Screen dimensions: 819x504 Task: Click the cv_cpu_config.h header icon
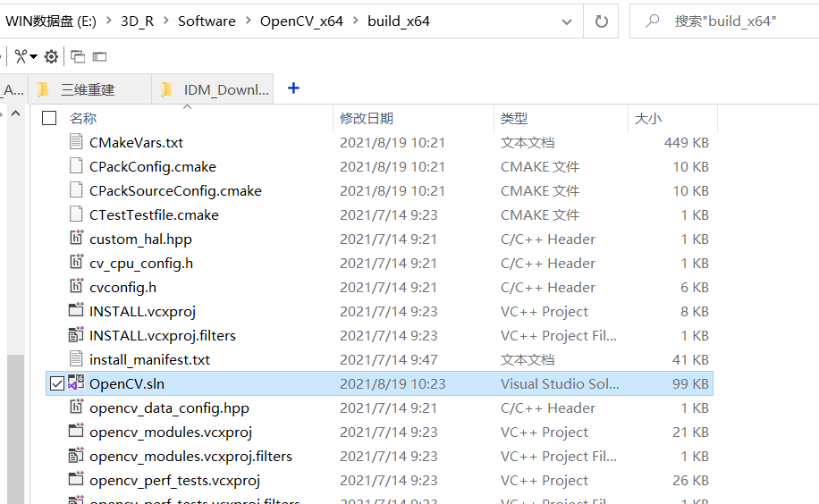[x=76, y=262]
